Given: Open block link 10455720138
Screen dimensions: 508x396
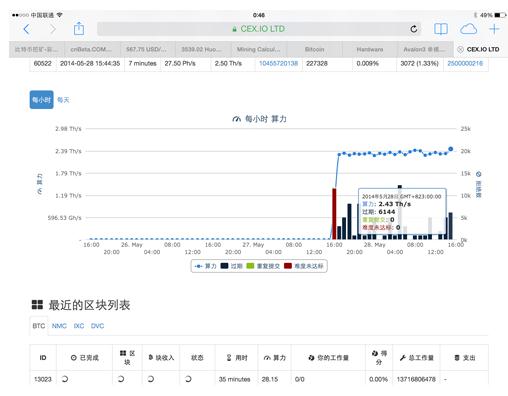Looking at the screenshot, I should pos(278,63).
